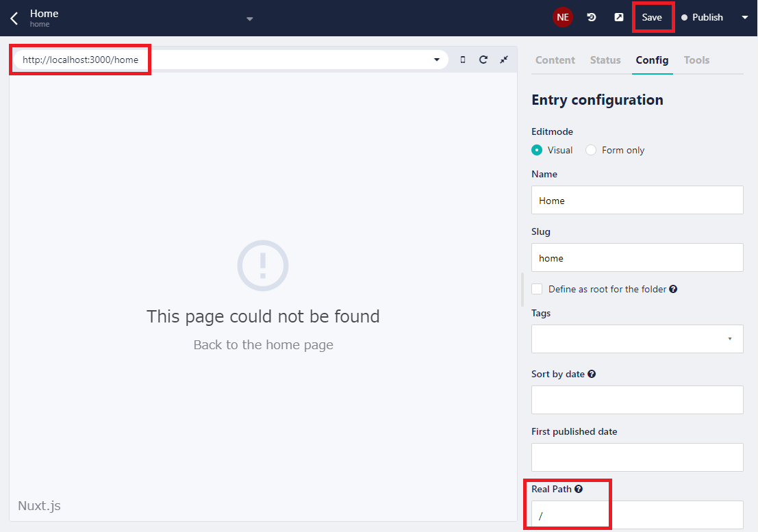
Task: Click the Publish button
Action: click(x=702, y=17)
